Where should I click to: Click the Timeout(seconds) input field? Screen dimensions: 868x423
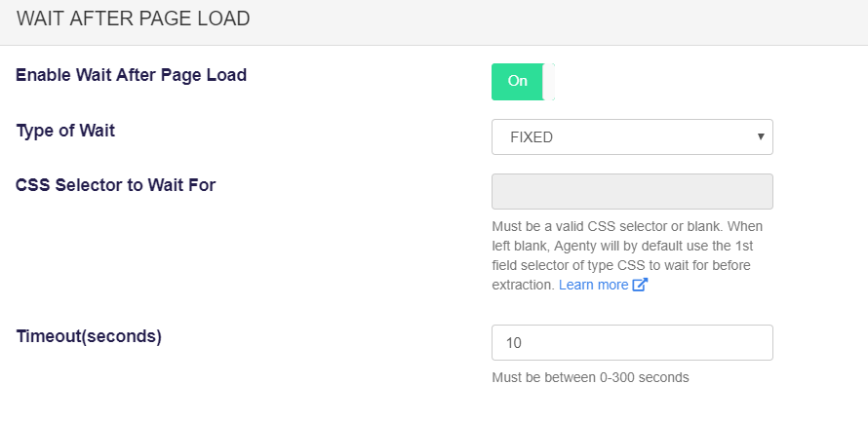point(632,343)
